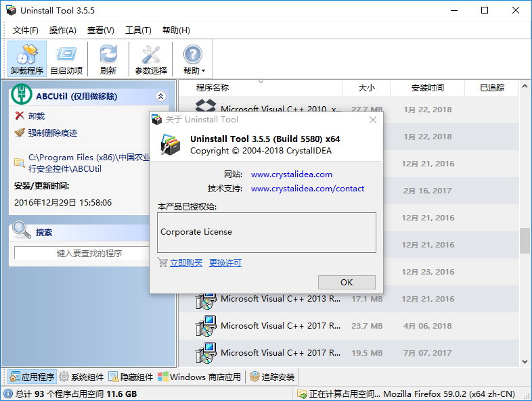Click the search input field
Screen dimensions: 532x401
click(x=82, y=253)
